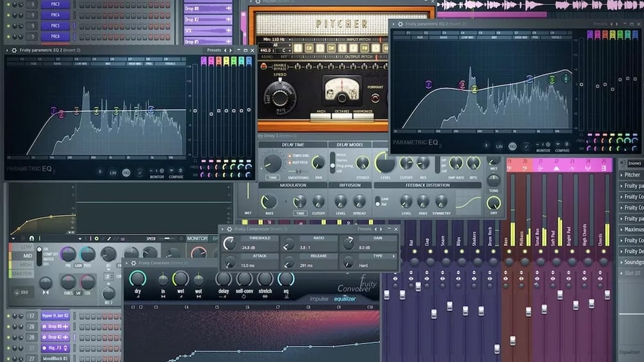644x362 pixels.
Task: Click the Compressor THRESHOLD knob
Action: [229, 244]
